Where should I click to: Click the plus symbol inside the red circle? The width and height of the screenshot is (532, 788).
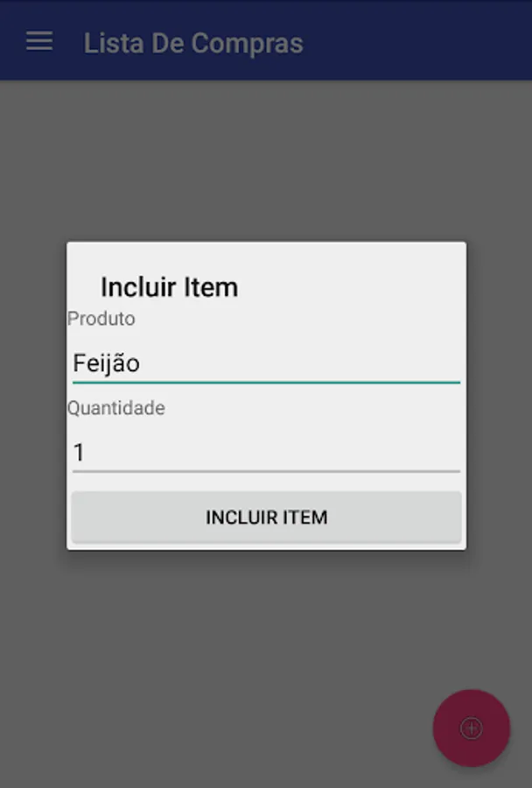[472, 728]
